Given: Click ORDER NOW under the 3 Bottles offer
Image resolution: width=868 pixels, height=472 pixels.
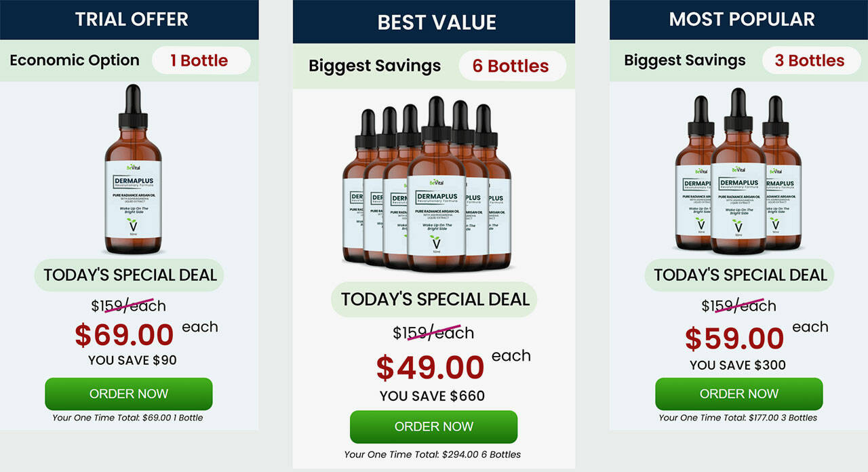Looking at the screenshot, I should point(739,394).
